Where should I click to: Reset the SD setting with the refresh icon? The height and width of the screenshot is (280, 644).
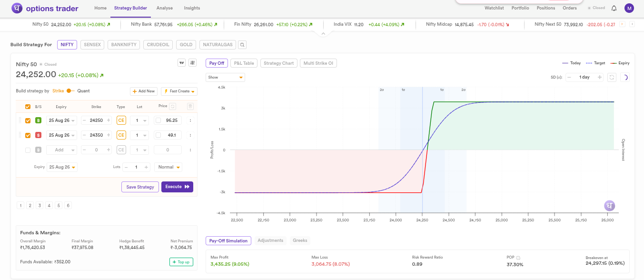612,77
